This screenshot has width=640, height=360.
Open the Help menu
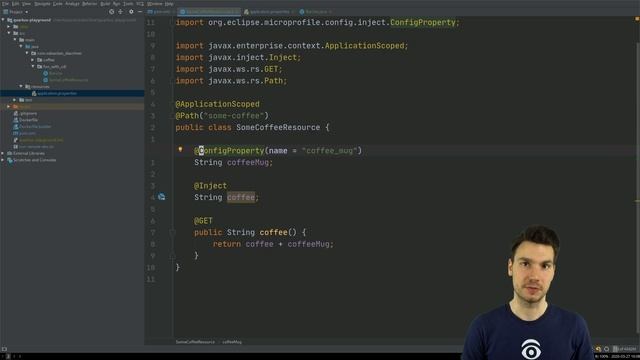pyautogui.click(x=169, y=4)
